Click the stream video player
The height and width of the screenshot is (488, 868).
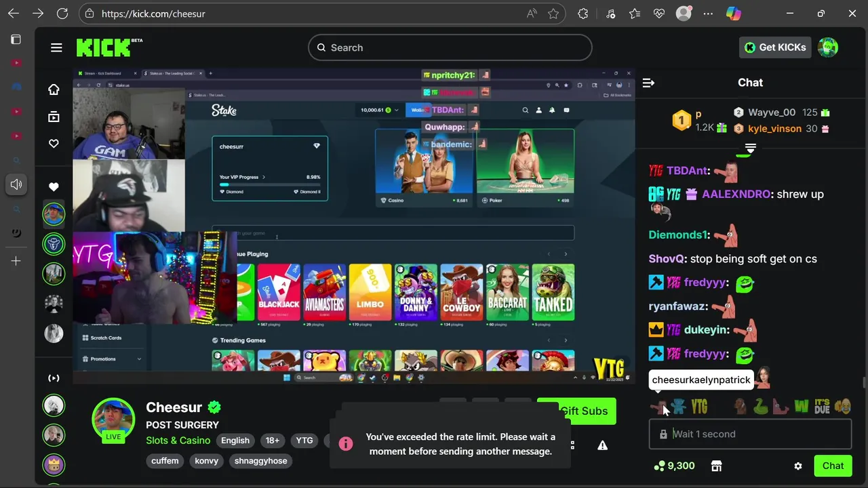click(x=354, y=226)
